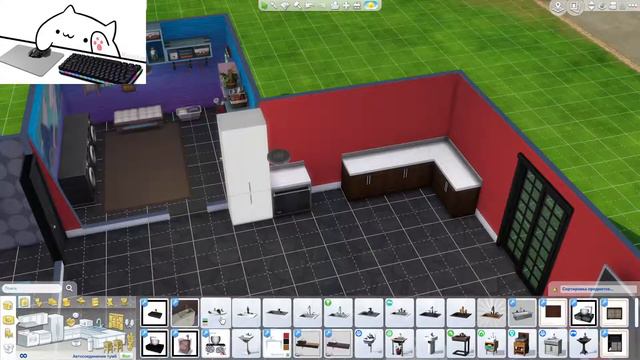Pick the dark brown panel thumbnail in top row
Image resolution: width=640 pixels, height=360 pixels.
[553, 313]
